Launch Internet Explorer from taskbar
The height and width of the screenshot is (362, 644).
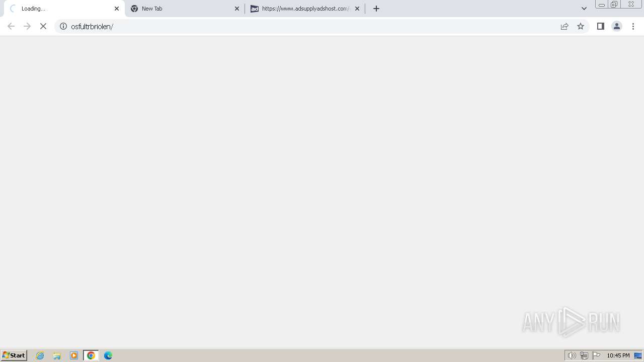tap(40, 355)
